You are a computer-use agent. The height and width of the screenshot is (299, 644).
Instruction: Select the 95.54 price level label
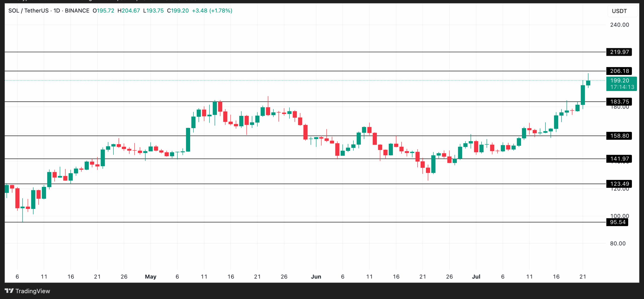click(617, 222)
